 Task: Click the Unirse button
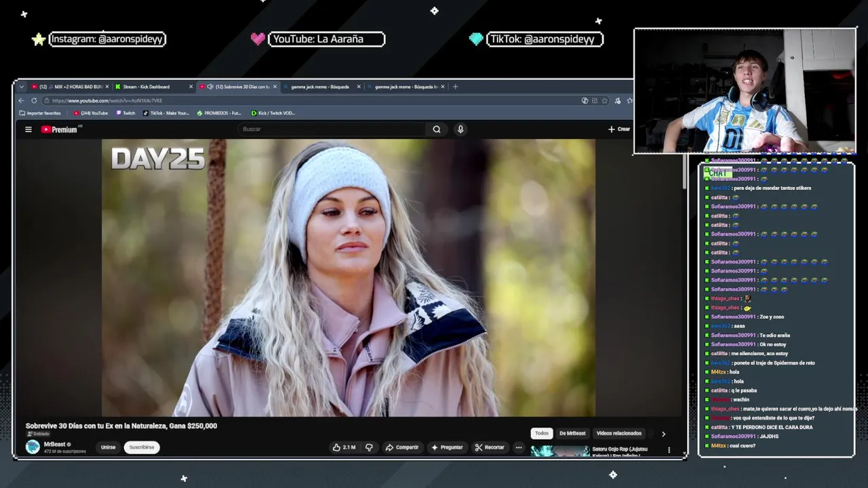coord(108,447)
